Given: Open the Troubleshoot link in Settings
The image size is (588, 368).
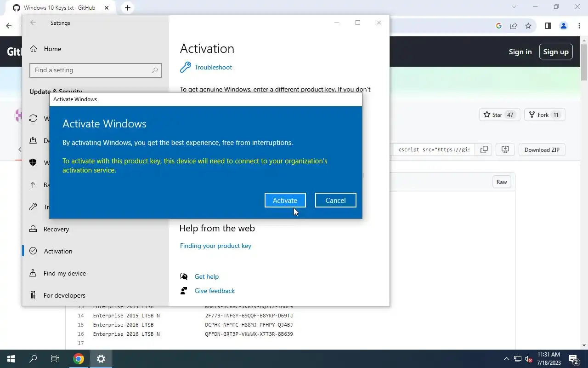Looking at the screenshot, I should [213, 67].
